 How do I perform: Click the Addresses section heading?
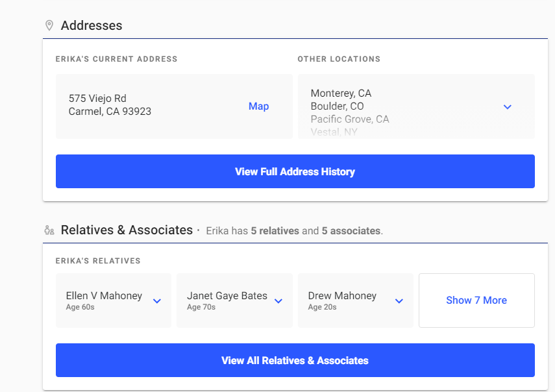point(92,25)
